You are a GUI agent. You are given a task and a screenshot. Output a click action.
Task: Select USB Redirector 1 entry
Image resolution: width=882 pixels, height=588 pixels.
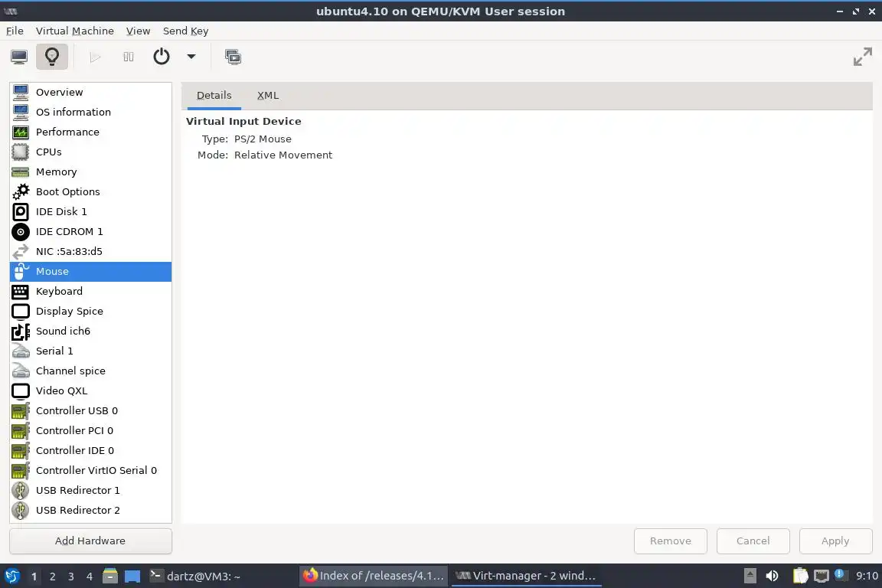click(90, 491)
